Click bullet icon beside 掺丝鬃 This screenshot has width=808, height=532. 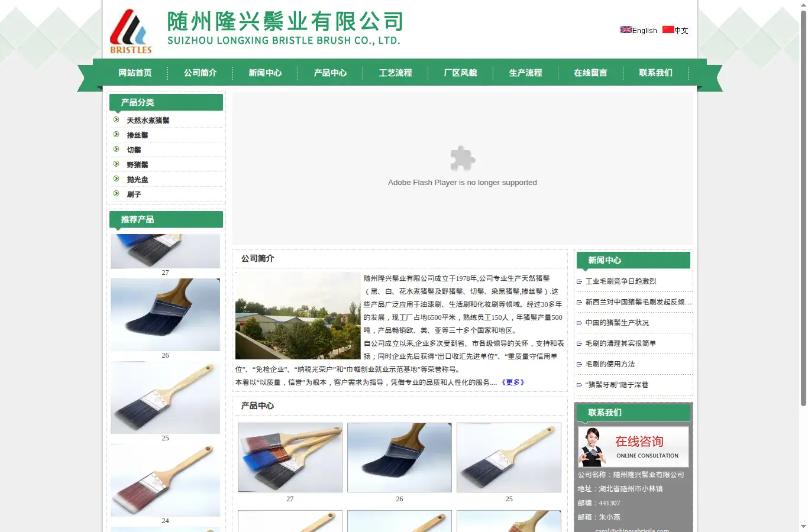coord(117,134)
